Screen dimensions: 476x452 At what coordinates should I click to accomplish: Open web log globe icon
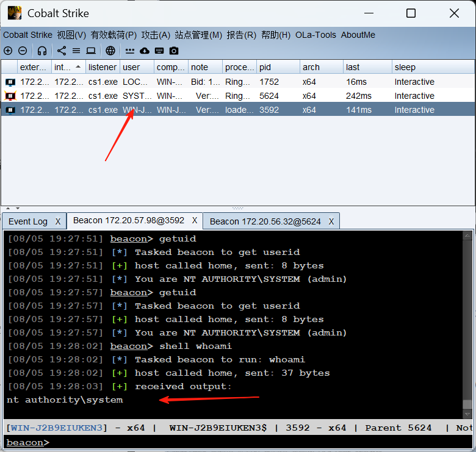pyautogui.click(x=110, y=51)
